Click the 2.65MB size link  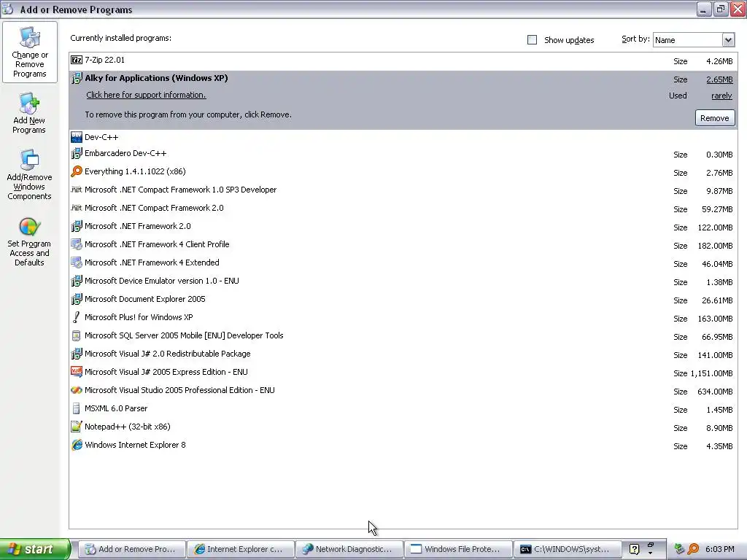719,79
